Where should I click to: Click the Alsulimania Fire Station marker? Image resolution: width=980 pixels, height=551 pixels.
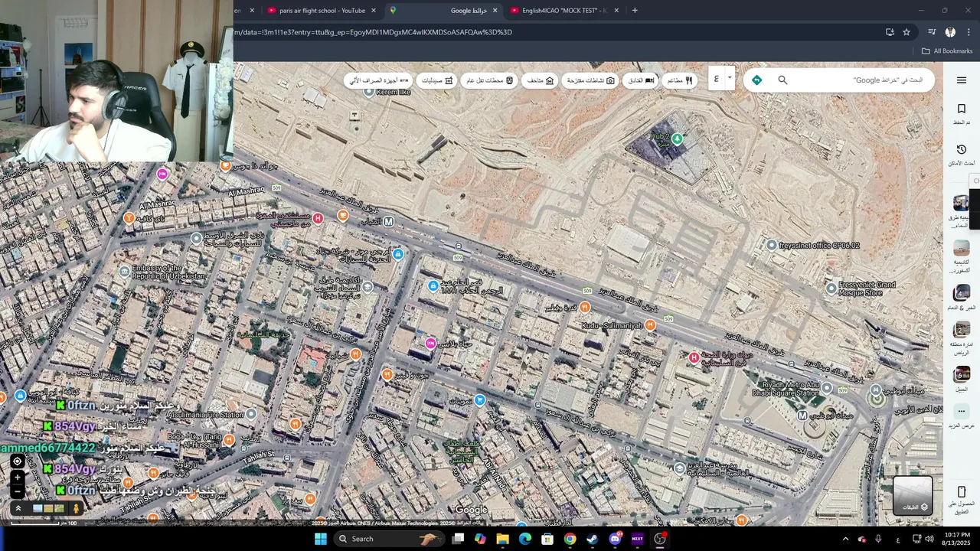(250, 415)
